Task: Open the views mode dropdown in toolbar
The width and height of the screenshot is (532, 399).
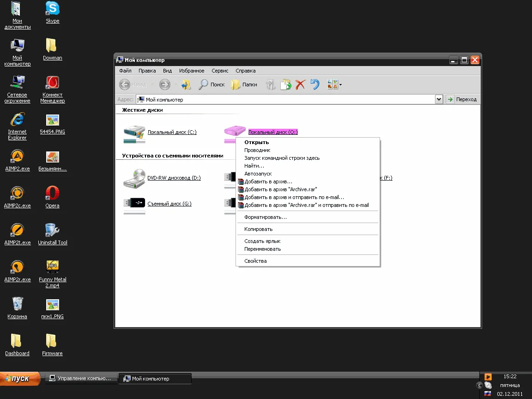Action: point(334,85)
